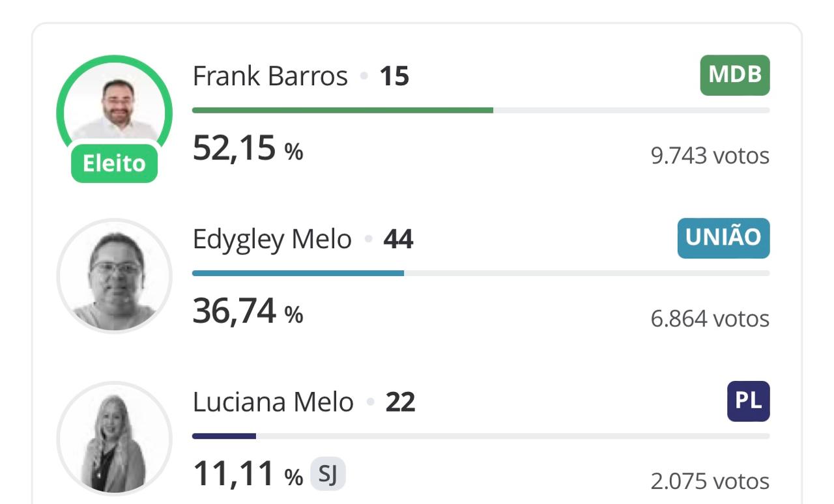The height and width of the screenshot is (504, 834).
Task: Click the green Eleito badge
Action: pyautogui.click(x=114, y=163)
